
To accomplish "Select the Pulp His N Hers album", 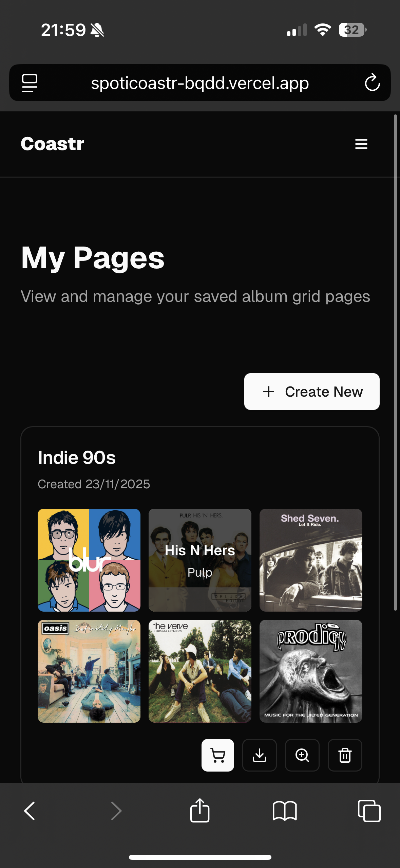I will (x=200, y=560).
